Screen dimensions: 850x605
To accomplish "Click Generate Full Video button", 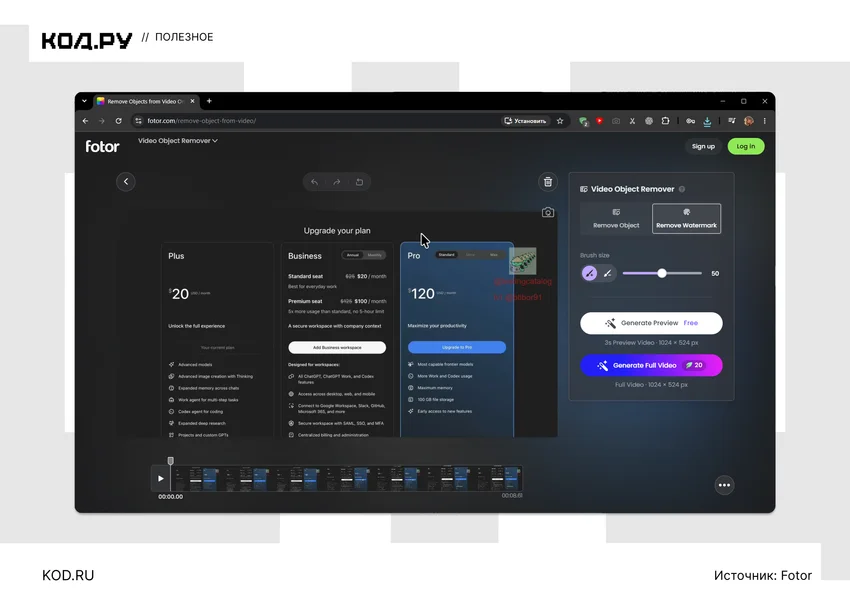I will 651,365.
